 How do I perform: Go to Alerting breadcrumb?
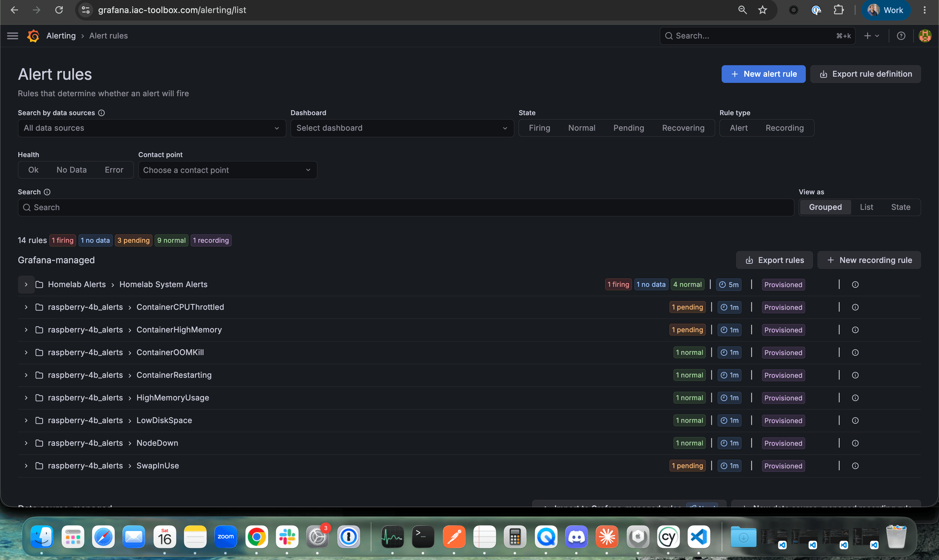pyautogui.click(x=61, y=36)
